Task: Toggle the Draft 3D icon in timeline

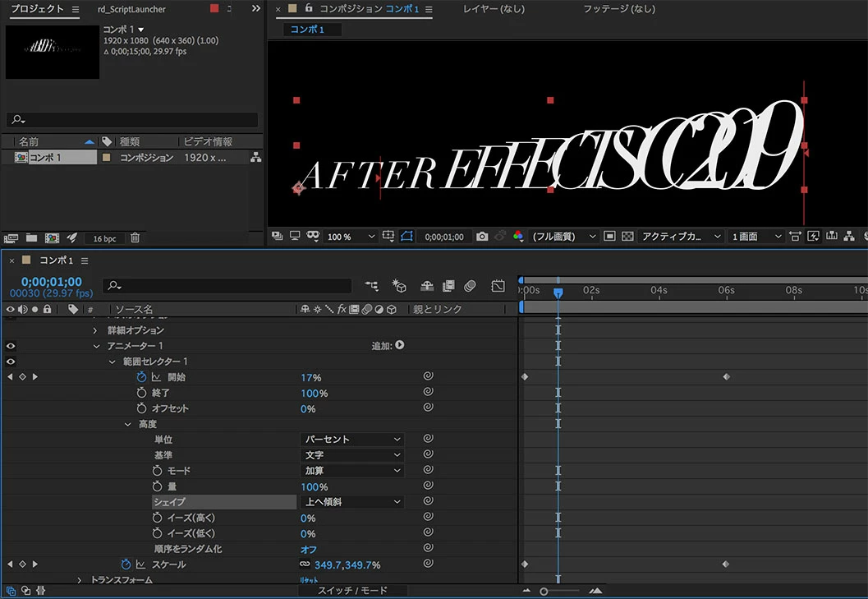Action: tap(398, 285)
